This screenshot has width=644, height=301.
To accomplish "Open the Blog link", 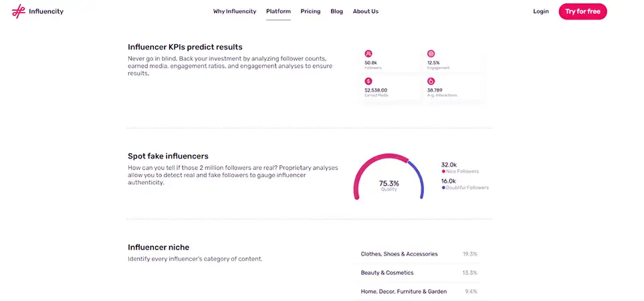I will coord(336,11).
